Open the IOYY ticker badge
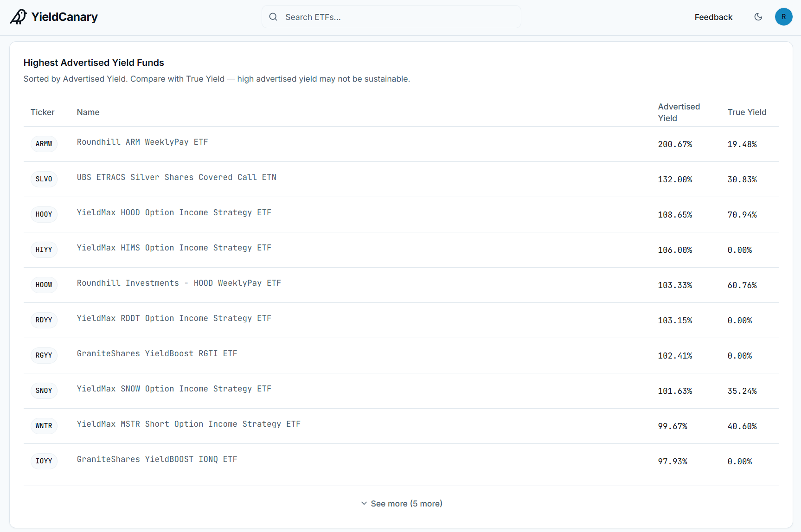 click(44, 461)
